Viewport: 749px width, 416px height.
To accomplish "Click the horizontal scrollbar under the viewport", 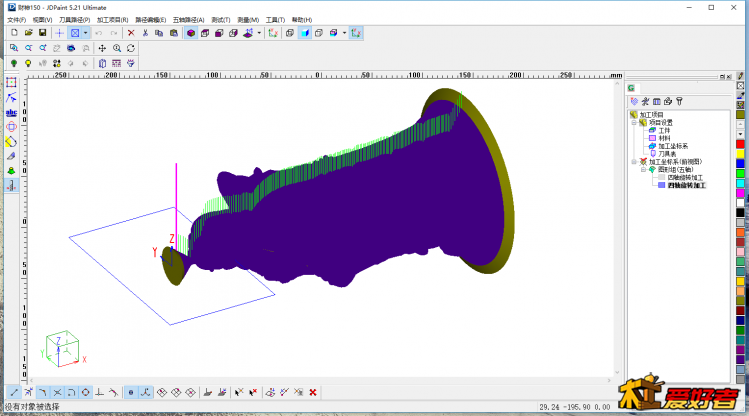I will click(x=321, y=381).
